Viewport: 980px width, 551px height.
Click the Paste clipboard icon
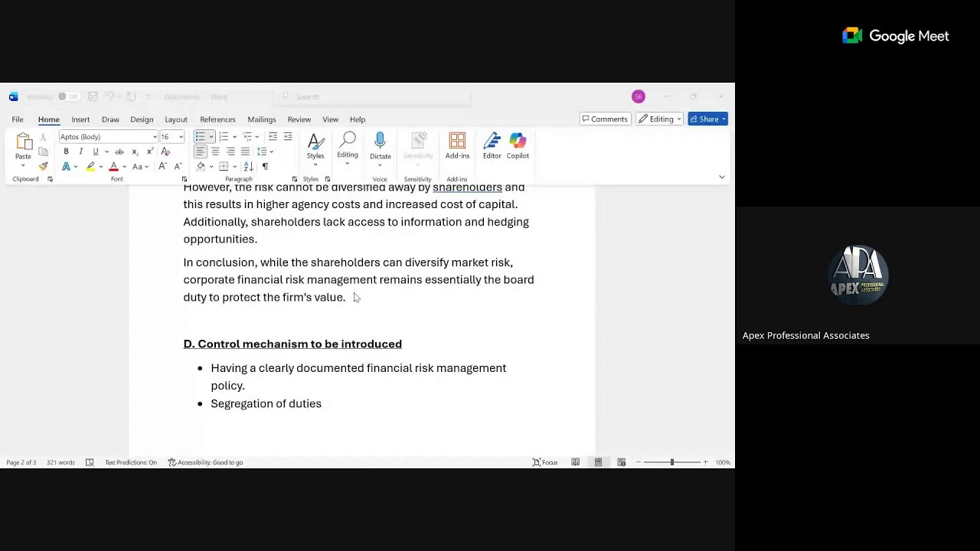pyautogui.click(x=24, y=141)
